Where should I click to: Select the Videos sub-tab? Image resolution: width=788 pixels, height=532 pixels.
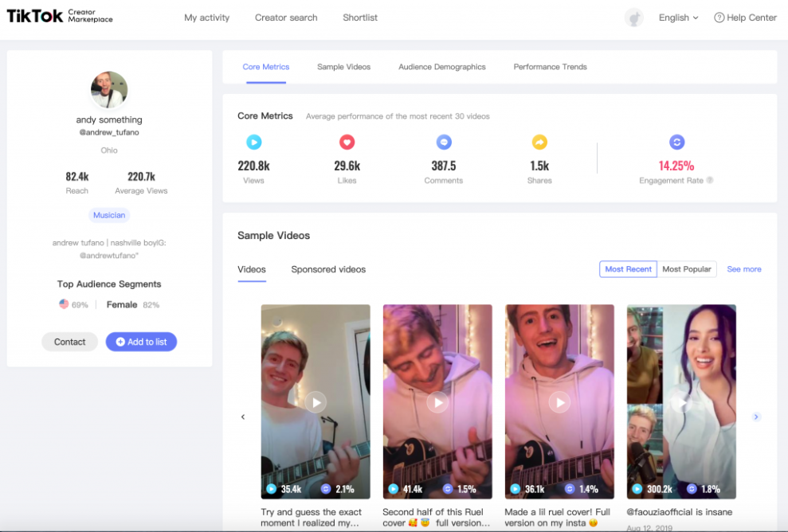click(x=252, y=269)
